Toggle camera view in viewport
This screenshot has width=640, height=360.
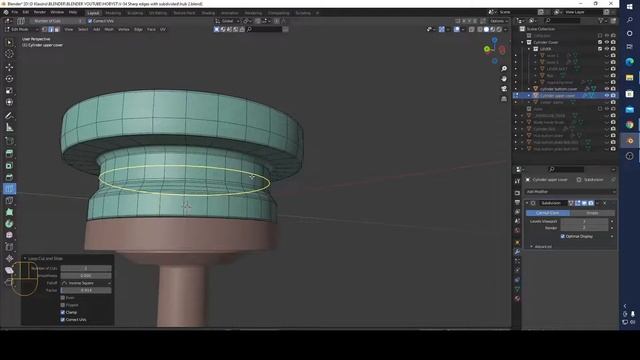click(504, 89)
